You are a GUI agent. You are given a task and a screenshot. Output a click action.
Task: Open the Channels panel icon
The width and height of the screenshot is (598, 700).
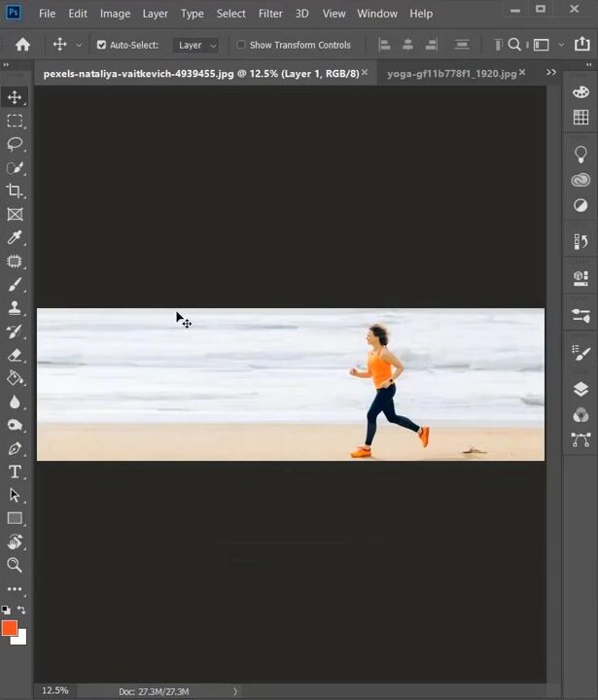[580, 415]
